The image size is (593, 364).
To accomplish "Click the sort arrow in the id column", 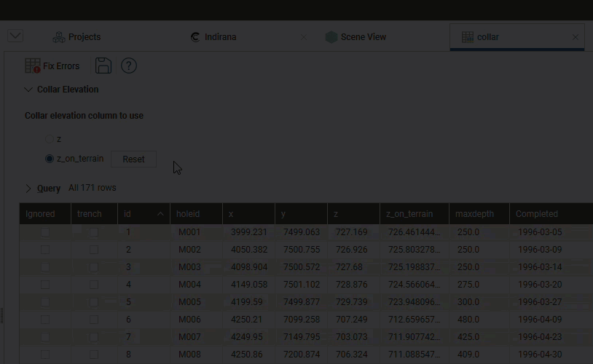I will click(x=160, y=214).
